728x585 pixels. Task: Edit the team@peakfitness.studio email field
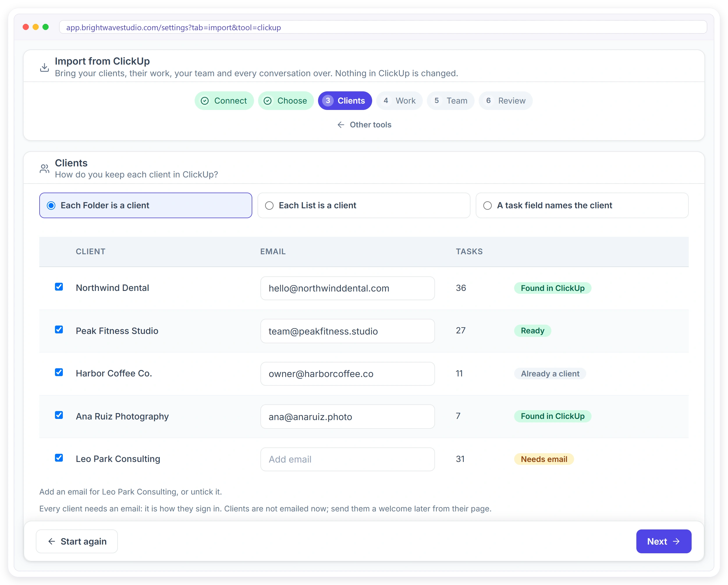[x=347, y=331]
